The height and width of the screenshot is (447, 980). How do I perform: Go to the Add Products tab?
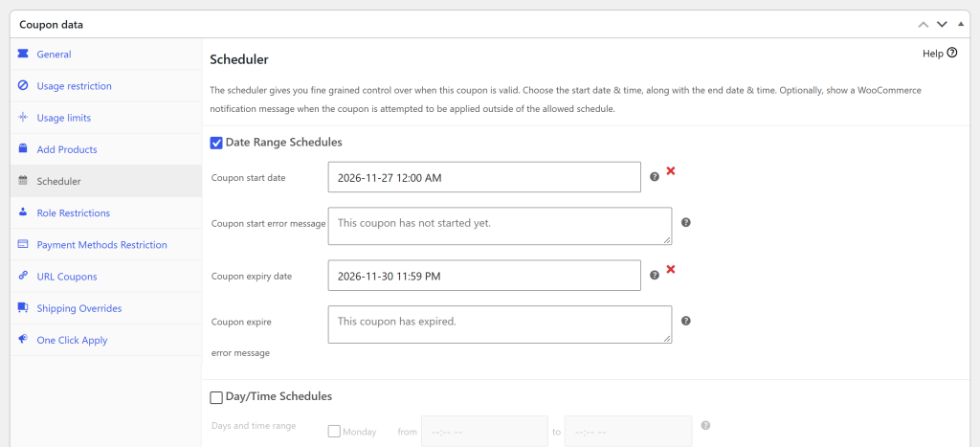(106, 149)
